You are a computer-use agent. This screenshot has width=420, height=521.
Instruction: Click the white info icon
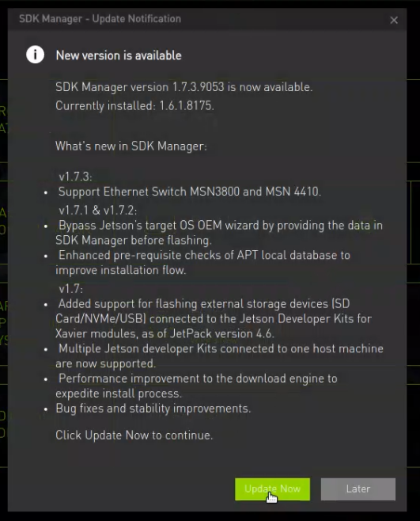coord(35,55)
